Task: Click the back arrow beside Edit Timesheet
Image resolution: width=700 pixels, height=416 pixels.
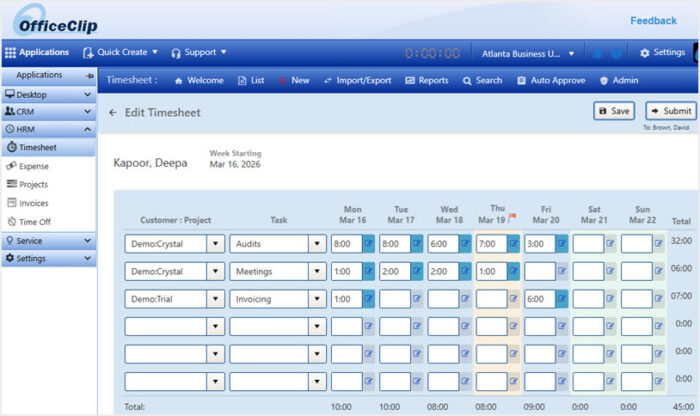Action: point(112,112)
